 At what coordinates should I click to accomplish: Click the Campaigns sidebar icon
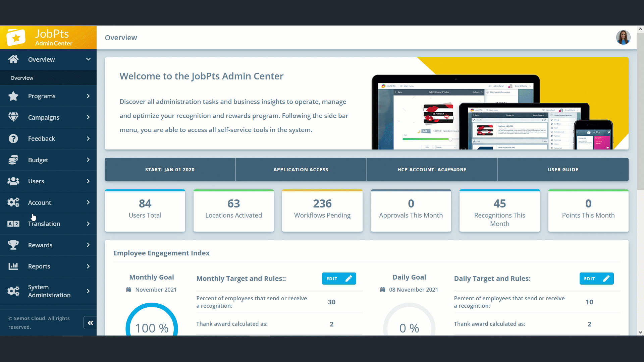click(13, 117)
